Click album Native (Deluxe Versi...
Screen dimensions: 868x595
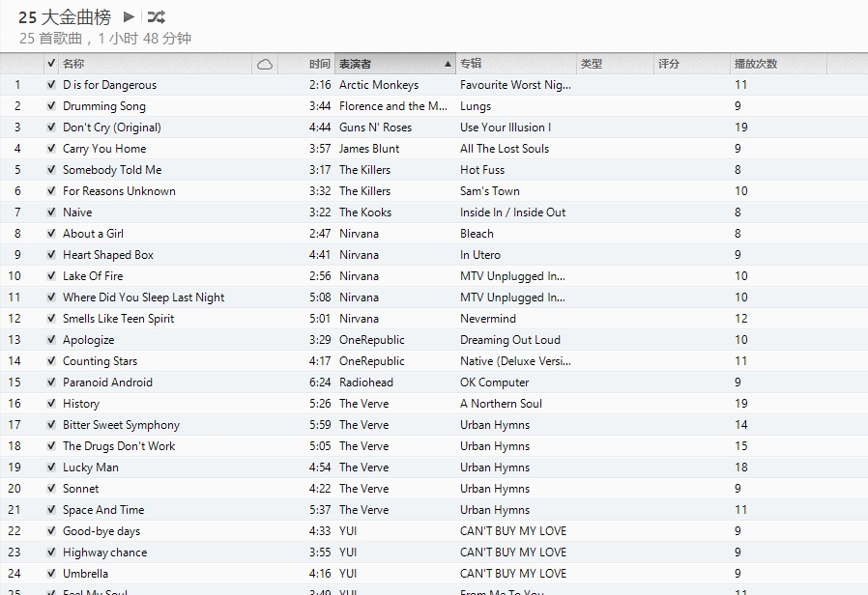coord(515,361)
